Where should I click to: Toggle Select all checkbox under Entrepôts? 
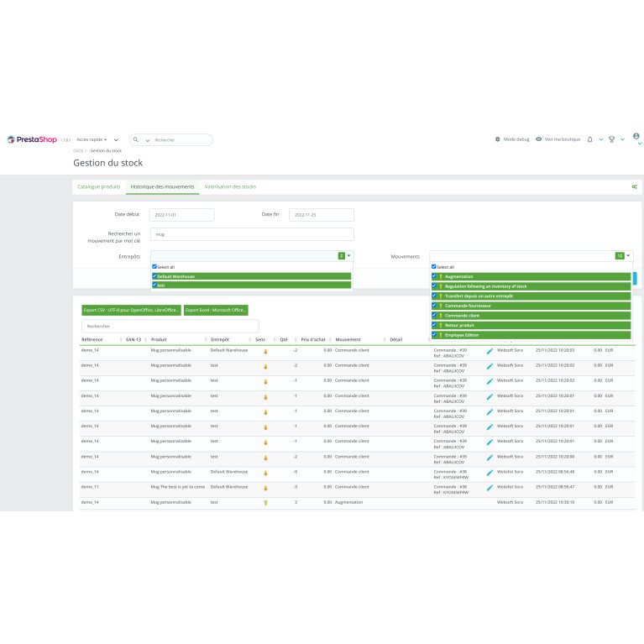click(154, 267)
